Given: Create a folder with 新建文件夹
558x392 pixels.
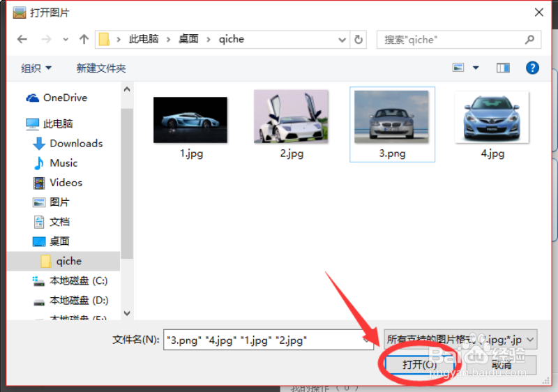Looking at the screenshot, I should (101, 68).
